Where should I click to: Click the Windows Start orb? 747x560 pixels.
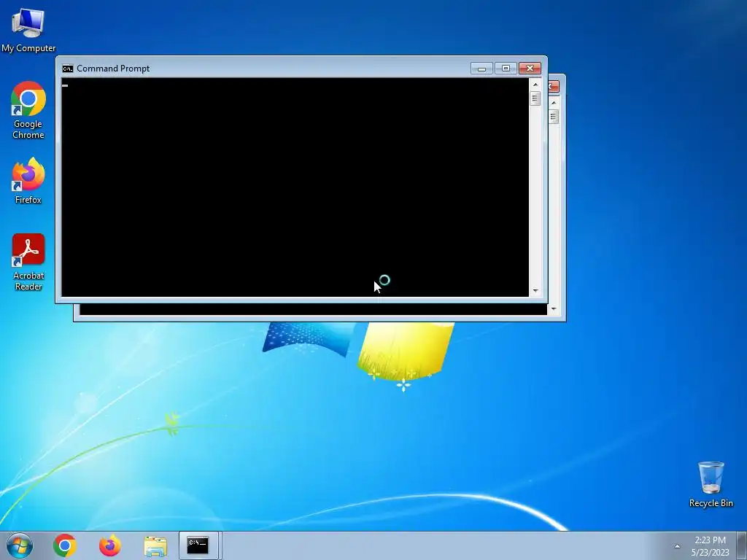tap(20, 545)
